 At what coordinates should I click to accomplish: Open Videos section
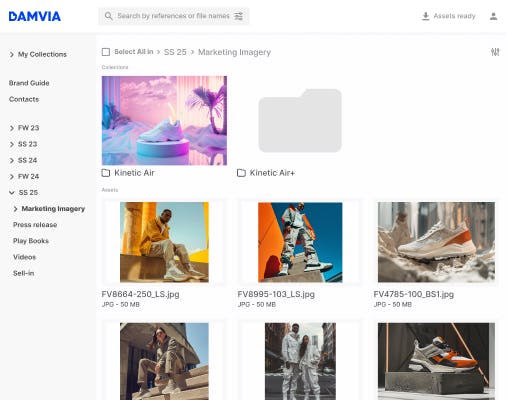[24, 257]
